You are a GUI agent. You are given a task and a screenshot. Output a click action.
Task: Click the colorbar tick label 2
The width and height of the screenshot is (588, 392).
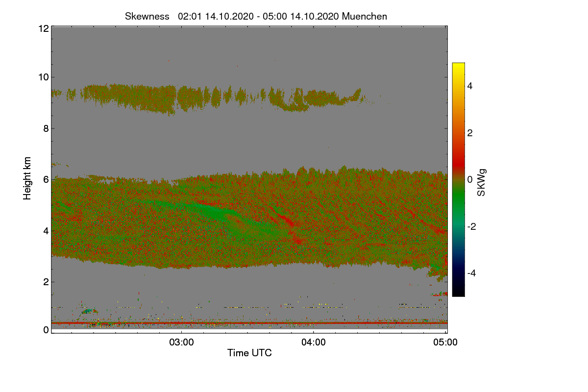coord(470,133)
